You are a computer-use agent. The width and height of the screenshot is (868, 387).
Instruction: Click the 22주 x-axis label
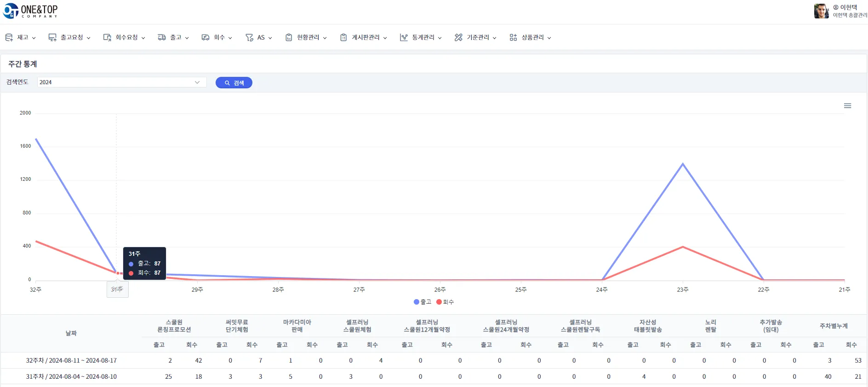tap(764, 289)
